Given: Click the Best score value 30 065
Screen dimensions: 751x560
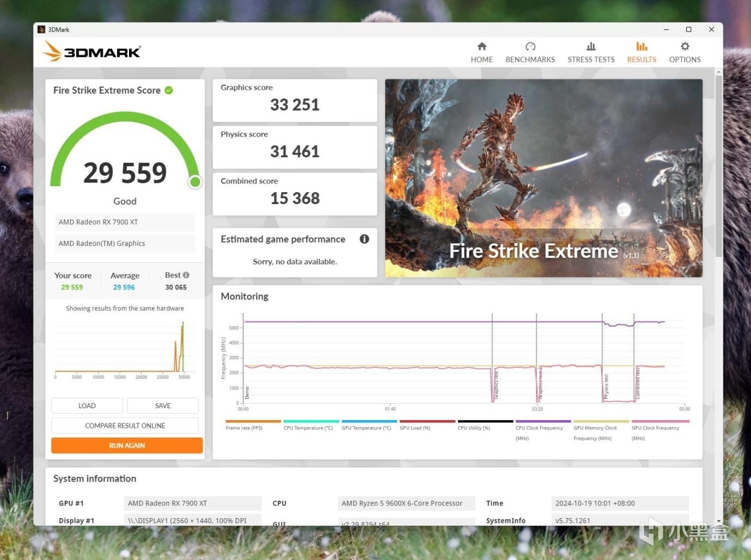Looking at the screenshot, I should tap(176, 287).
